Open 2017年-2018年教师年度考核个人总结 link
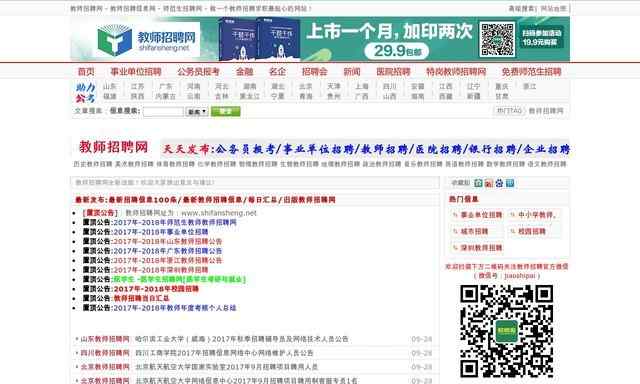This screenshot has width=640, height=384. [x=175, y=308]
